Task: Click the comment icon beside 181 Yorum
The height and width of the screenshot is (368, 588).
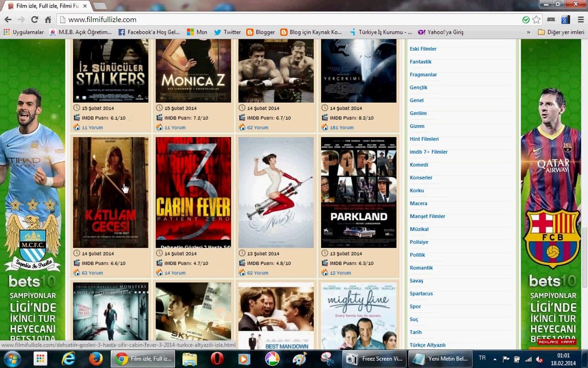Action: point(325,127)
